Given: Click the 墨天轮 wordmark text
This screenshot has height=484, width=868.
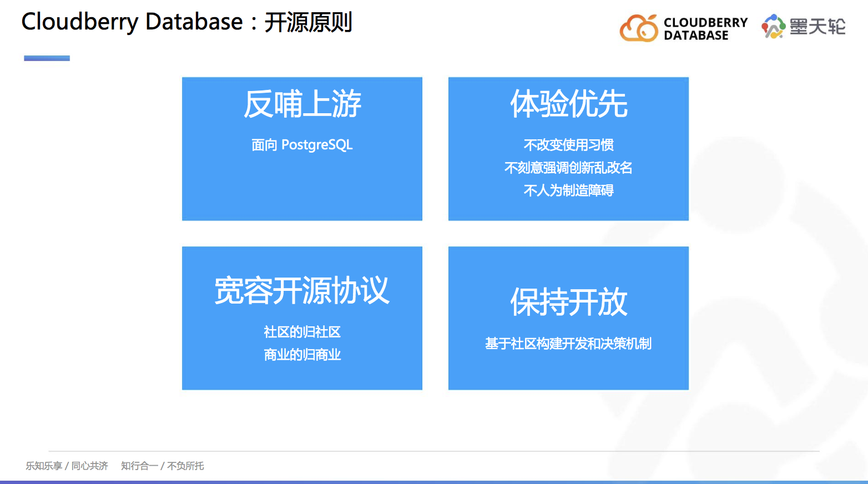Looking at the screenshot, I should [x=817, y=27].
